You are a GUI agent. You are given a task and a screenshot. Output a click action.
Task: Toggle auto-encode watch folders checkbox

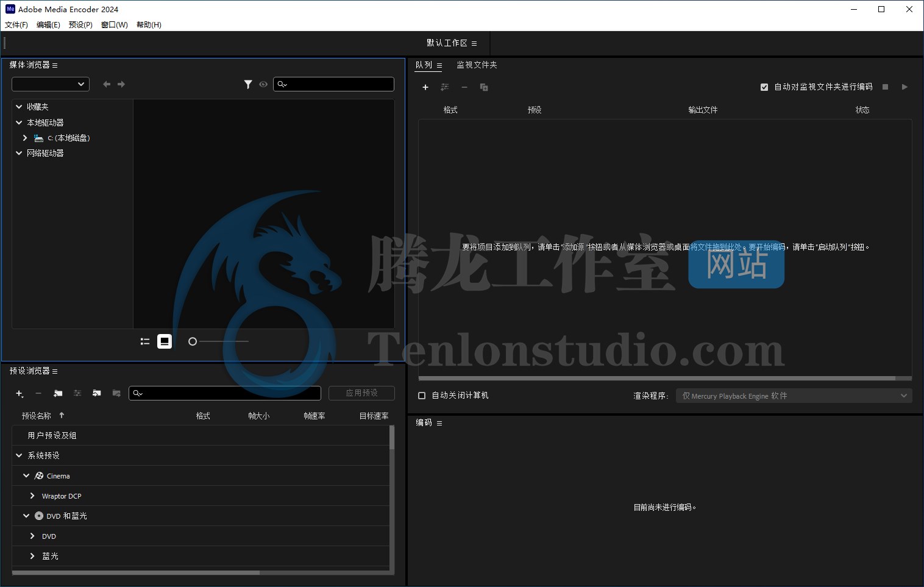tap(764, 87)
